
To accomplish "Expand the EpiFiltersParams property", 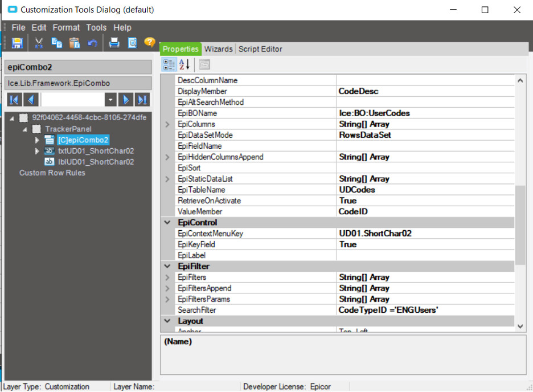I will [x=167, y=299].
